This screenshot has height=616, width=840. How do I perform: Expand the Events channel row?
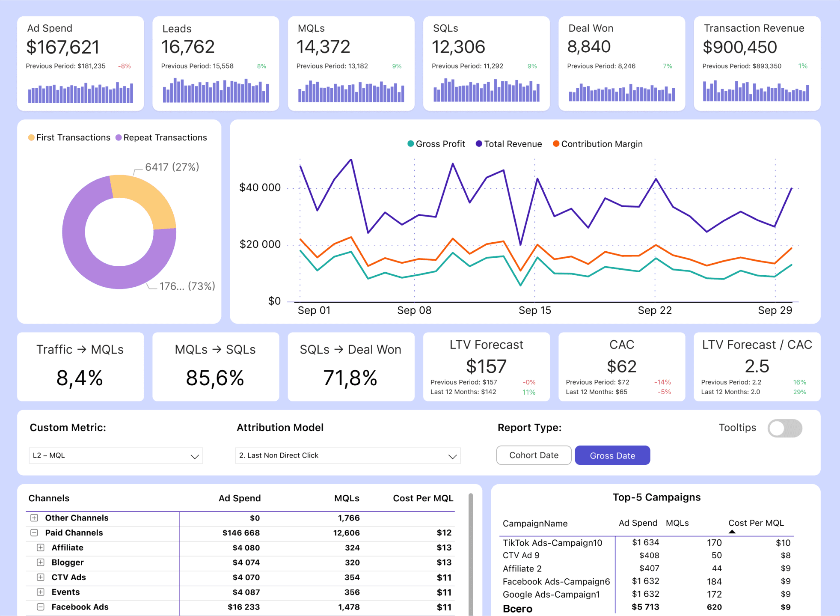tap(41, 592)
